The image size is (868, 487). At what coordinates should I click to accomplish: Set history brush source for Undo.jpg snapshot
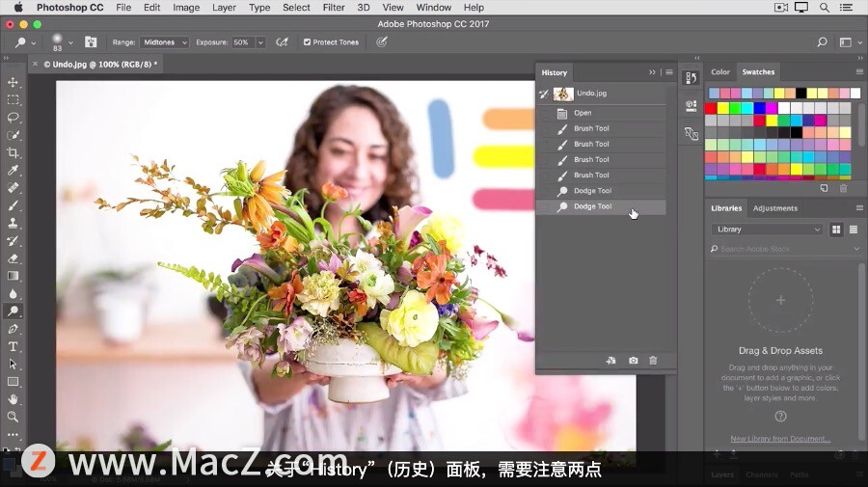tap(543, 95)
